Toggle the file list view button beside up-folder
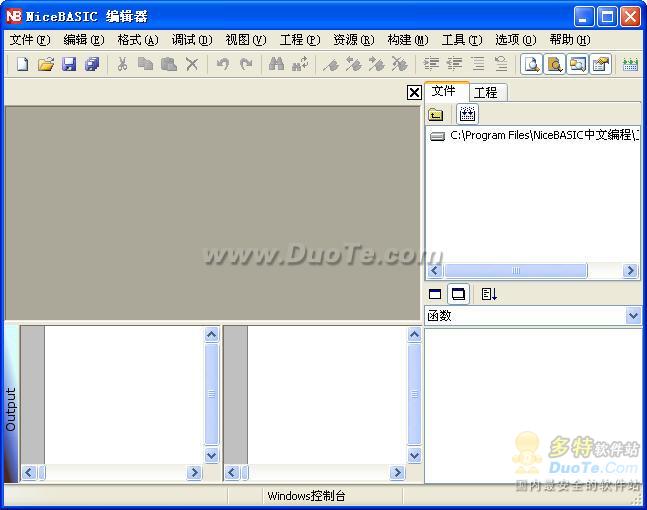647x510 pixels. pyautogui.click(x=467, y=114)
